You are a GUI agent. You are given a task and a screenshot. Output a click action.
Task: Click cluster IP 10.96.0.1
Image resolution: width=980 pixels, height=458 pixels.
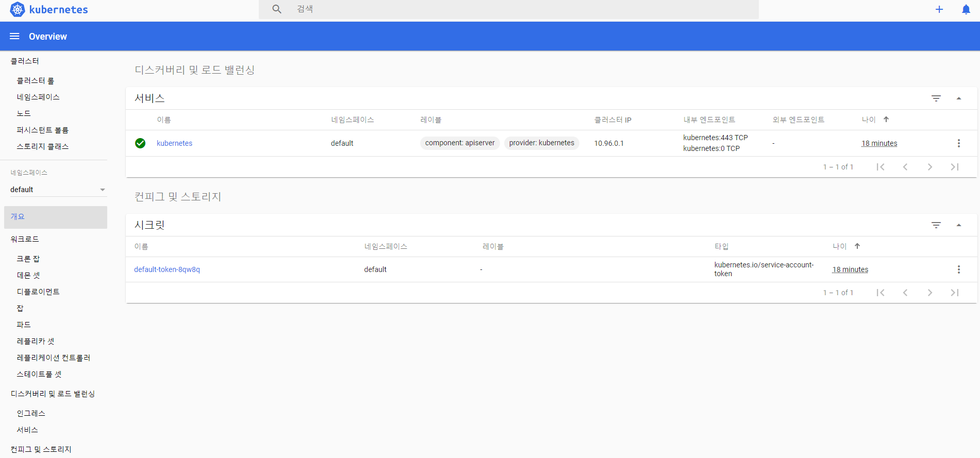(609, 143)
